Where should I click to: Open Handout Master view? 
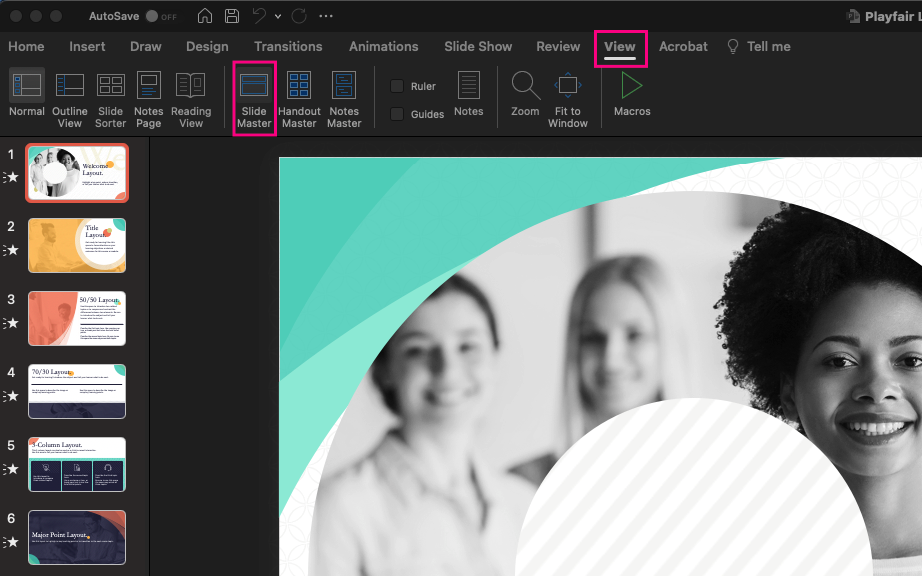click(x=299, y=95)
